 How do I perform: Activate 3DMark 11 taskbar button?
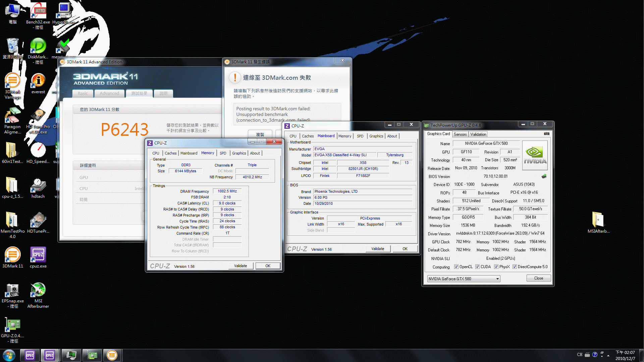click(x=112, y=355)
